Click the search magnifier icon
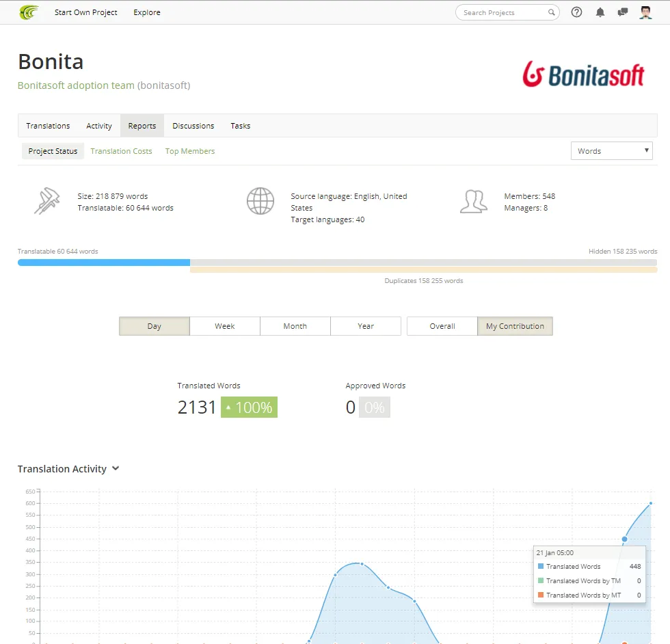Screen dimensions: 670x644 551,12
